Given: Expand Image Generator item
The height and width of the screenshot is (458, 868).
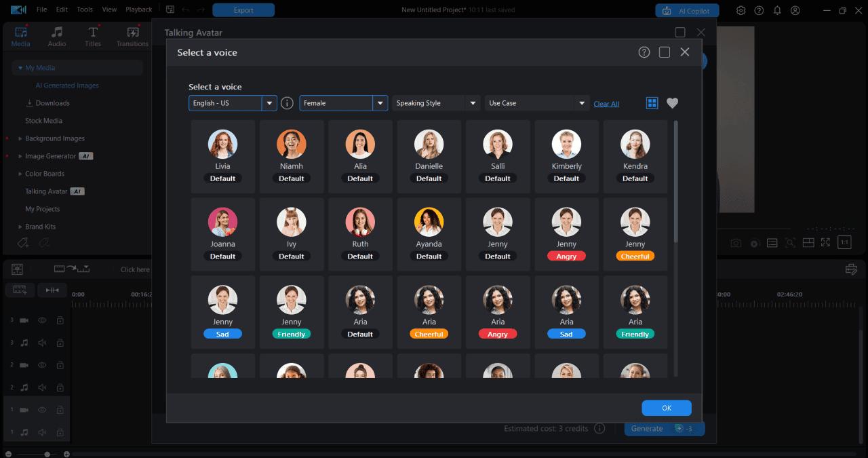Looking at the screenshot, I should (x=20, y=156).
